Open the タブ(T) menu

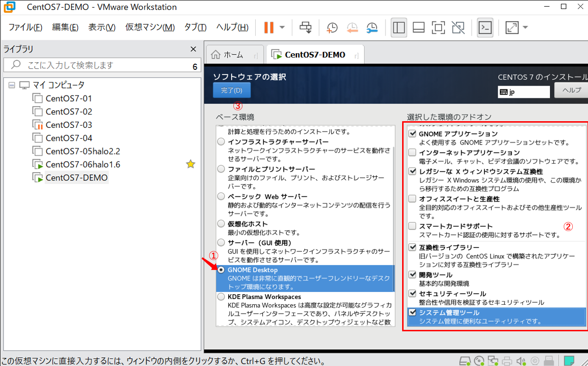click(x=195, y=28)
